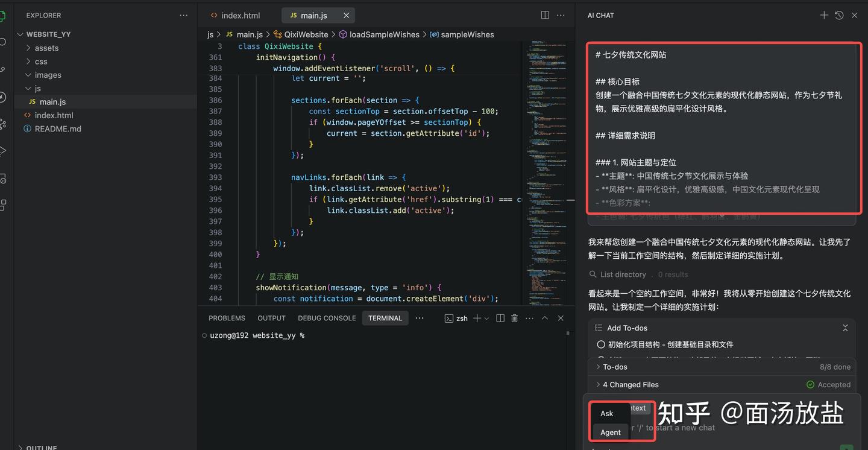Screen dimensions: 868x450
Task: Switch to Agent mode in the popup
Action: [x=611, y=433]
